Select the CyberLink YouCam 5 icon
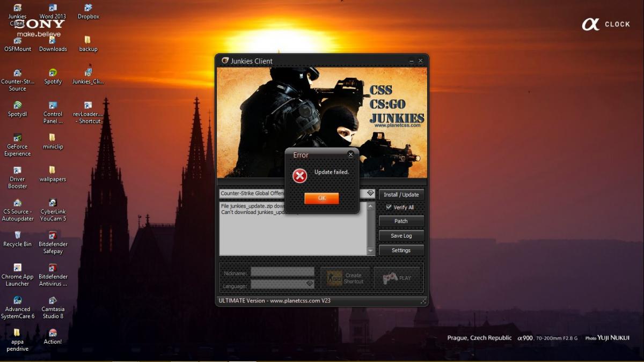644x362 pixels. (53, 211)
